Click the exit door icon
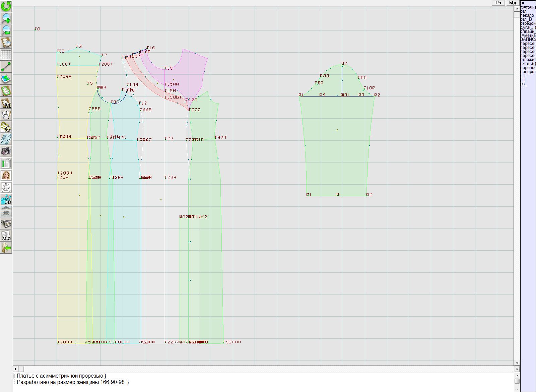 pos(6,248)
